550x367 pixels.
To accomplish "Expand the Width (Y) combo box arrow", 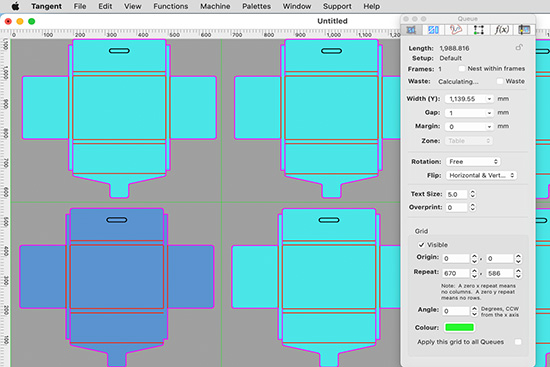I will [489, 99].
